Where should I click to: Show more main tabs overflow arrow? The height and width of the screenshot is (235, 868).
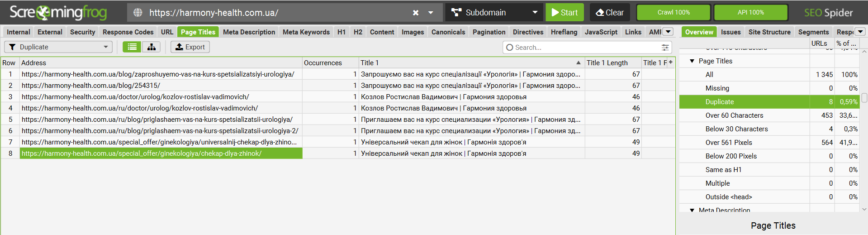click(x=668, y=32)
